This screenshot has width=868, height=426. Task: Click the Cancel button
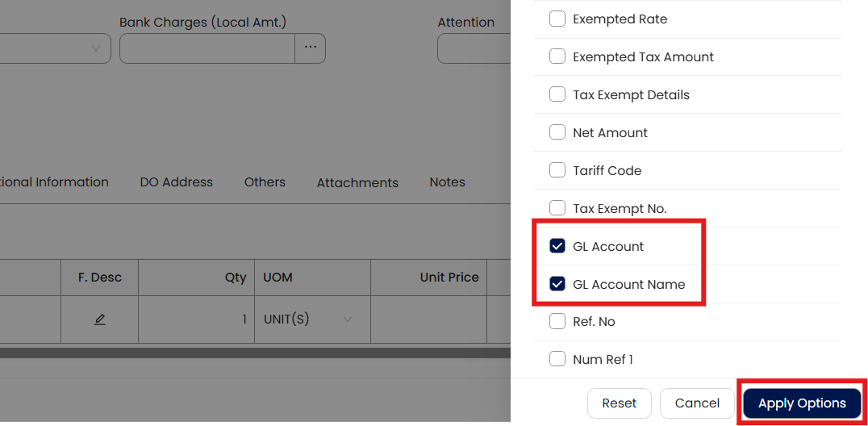[x=697, y=403]
